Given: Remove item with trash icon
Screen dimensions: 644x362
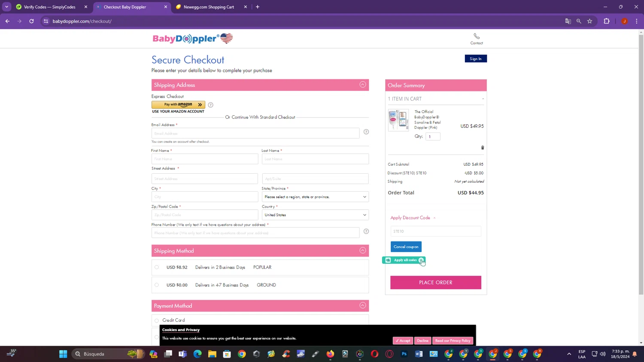Looking at the screenshot, I should coord(483,148).
